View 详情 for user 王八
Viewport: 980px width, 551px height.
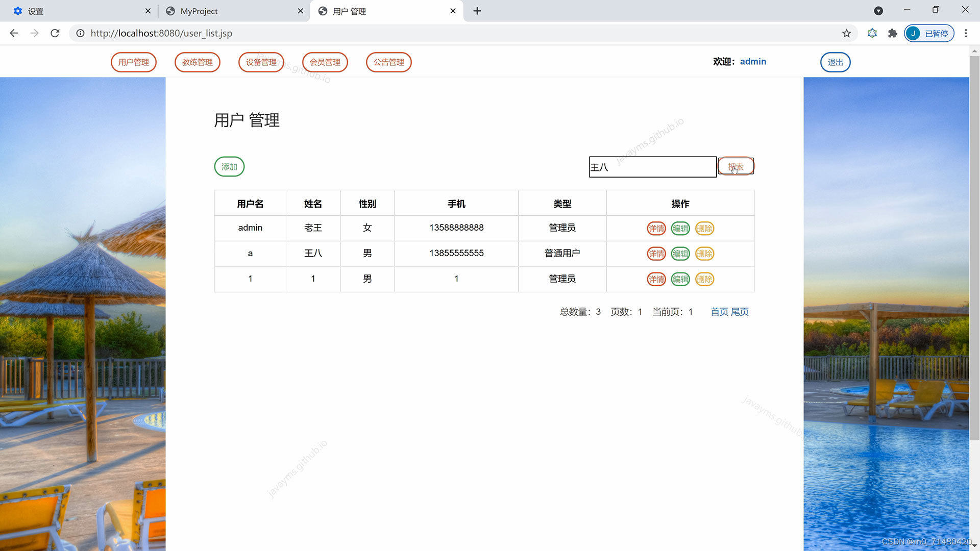tap(656, 254)
